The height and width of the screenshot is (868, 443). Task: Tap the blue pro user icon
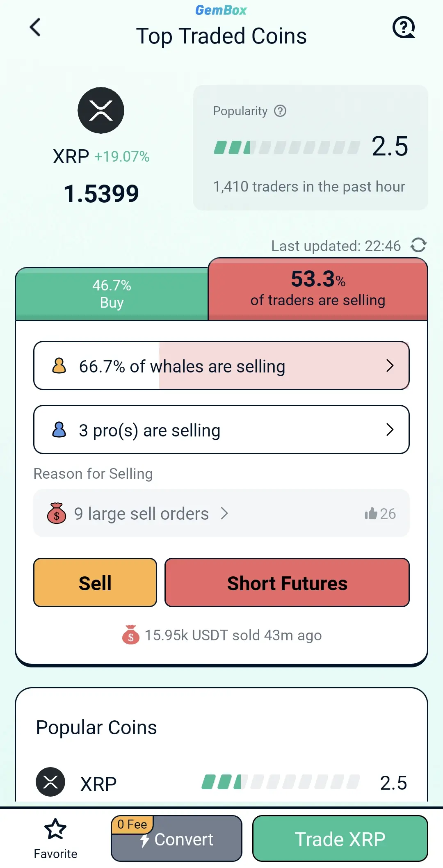(59, 429)
